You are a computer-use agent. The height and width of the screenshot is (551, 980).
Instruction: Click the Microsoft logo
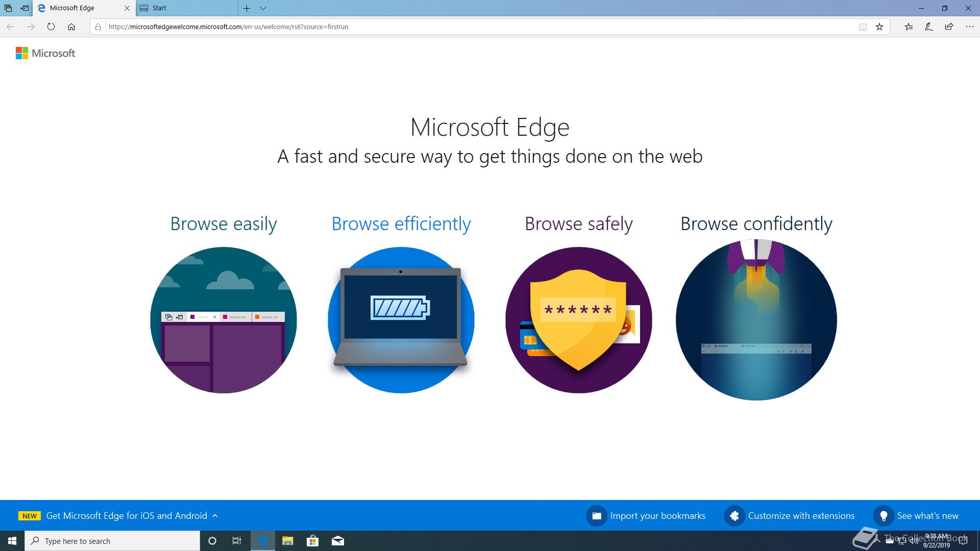45,53
